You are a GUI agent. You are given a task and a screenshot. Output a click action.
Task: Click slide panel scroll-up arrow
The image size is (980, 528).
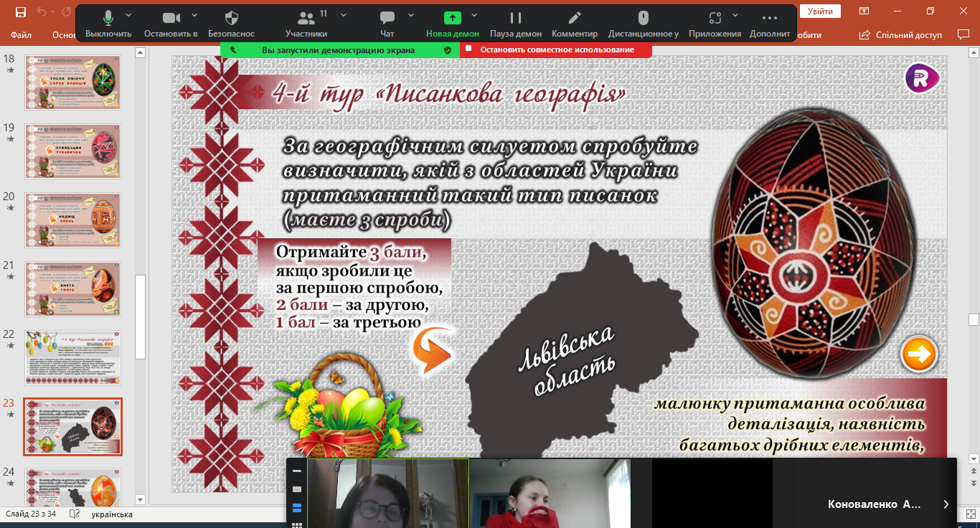pyautogui.click(x=141, y=52)
